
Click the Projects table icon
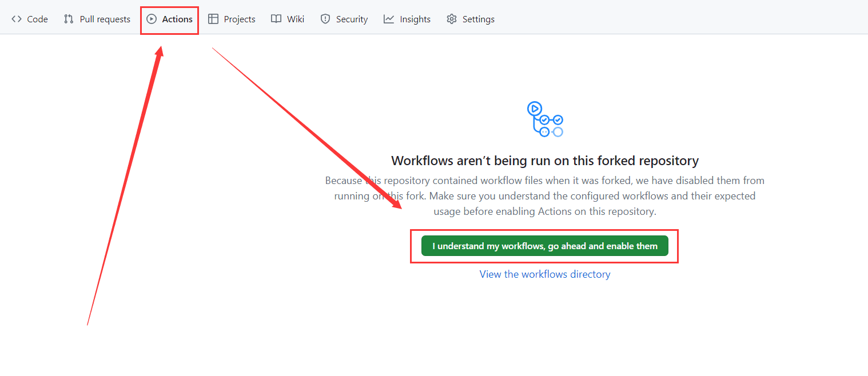coord(213,19)
